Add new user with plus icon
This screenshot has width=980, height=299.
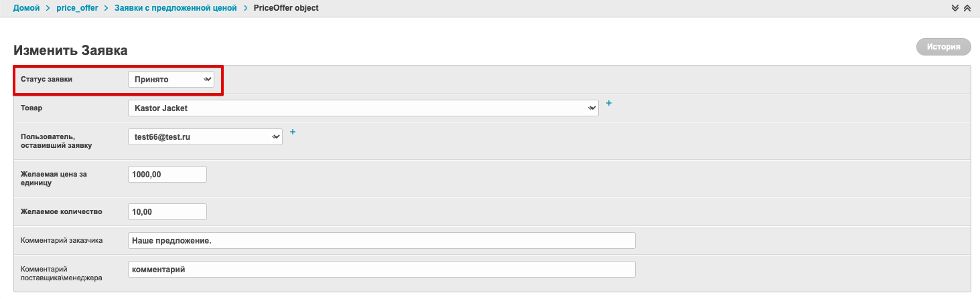point(293,132)
